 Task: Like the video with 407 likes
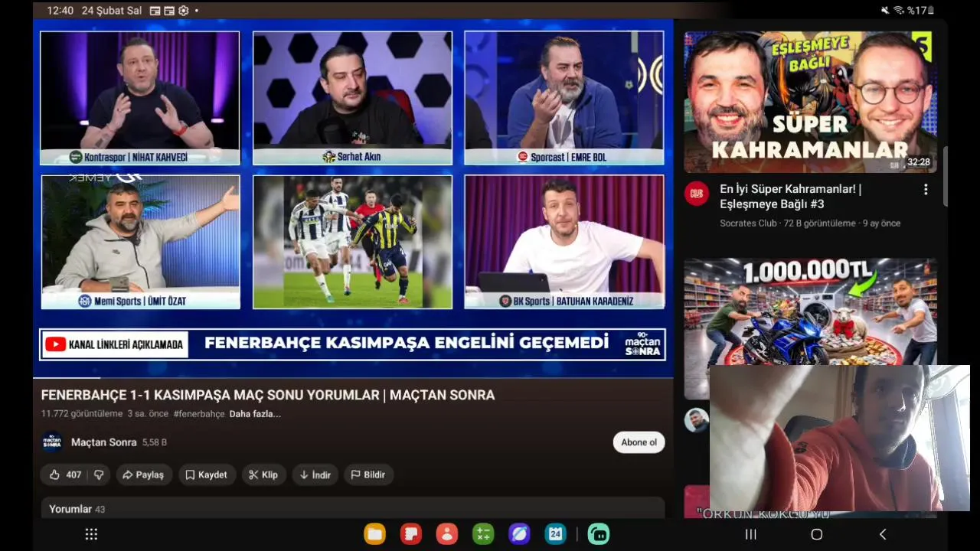pos(64,474)
